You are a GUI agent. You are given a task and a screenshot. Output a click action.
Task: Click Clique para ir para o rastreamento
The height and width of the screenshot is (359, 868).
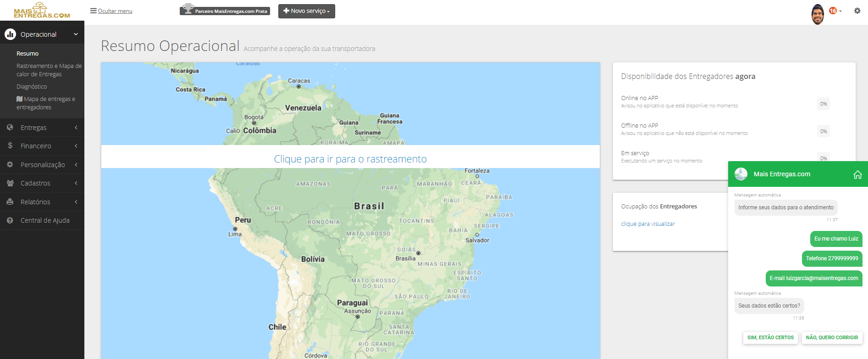pos(350,159)
